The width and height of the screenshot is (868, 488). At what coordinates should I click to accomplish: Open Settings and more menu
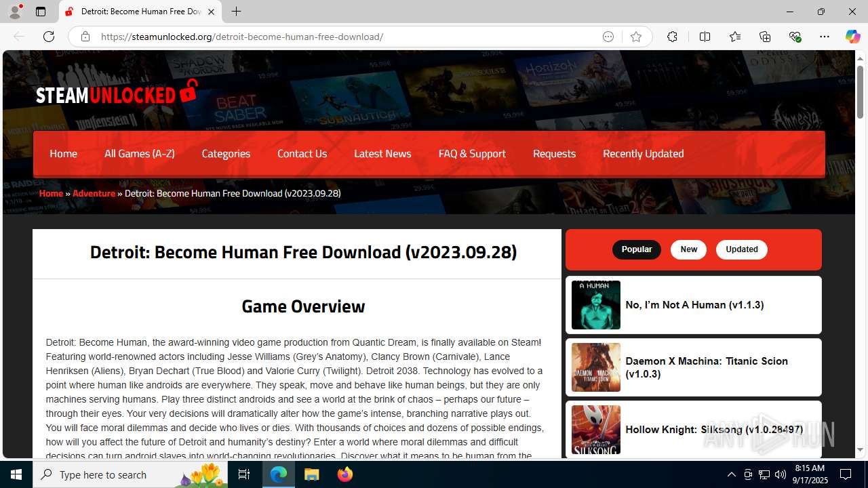click(825, 37)
